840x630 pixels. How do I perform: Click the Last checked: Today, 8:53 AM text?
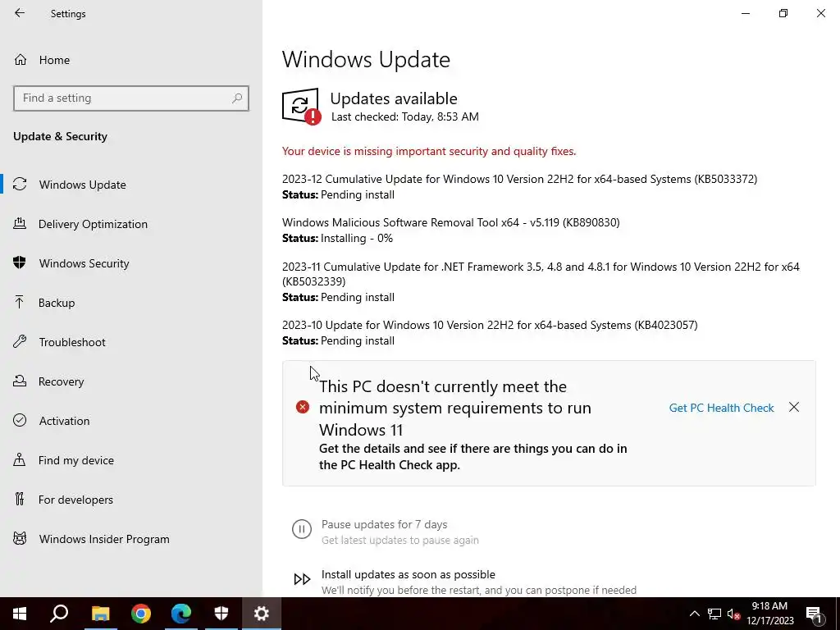(x=405, y=116)
